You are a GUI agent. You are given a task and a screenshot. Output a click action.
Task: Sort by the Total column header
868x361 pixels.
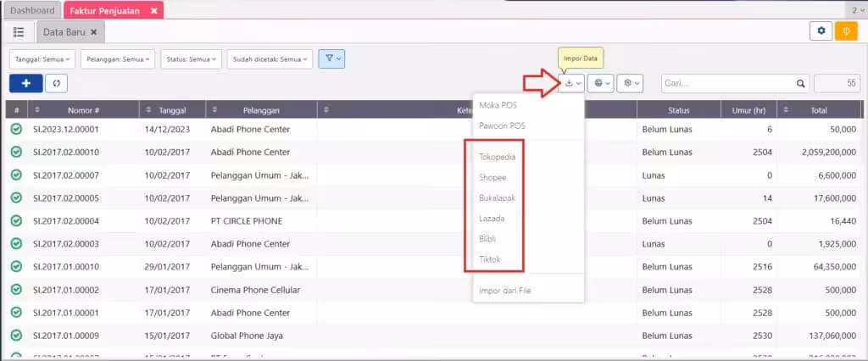(x=819, y=109)
